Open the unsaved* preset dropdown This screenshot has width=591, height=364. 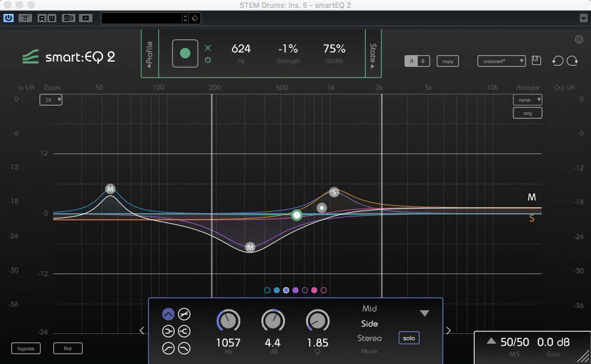(x=502, y=61)
